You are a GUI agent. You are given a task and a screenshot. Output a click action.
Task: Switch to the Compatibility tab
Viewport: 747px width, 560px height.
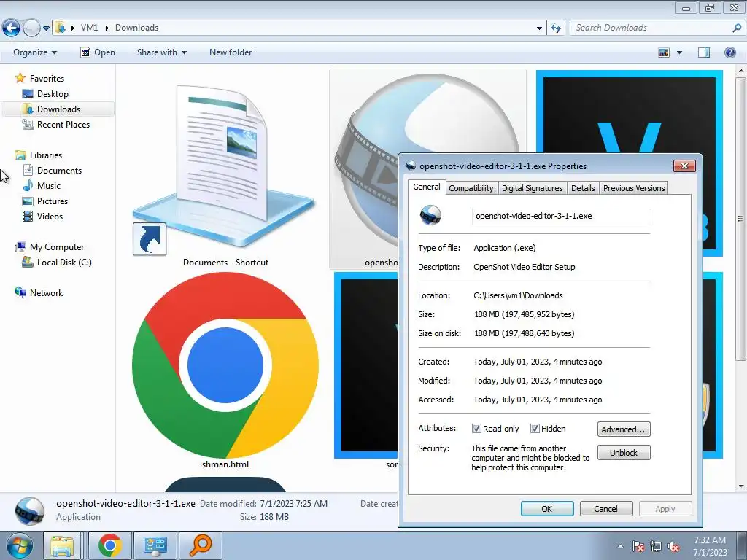tap(471, 188)
